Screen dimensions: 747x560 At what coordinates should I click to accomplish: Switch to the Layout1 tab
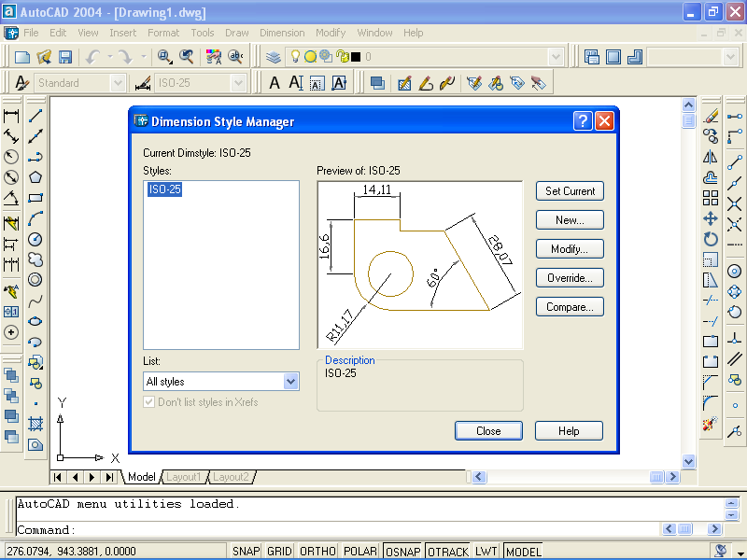click(183, 477)
